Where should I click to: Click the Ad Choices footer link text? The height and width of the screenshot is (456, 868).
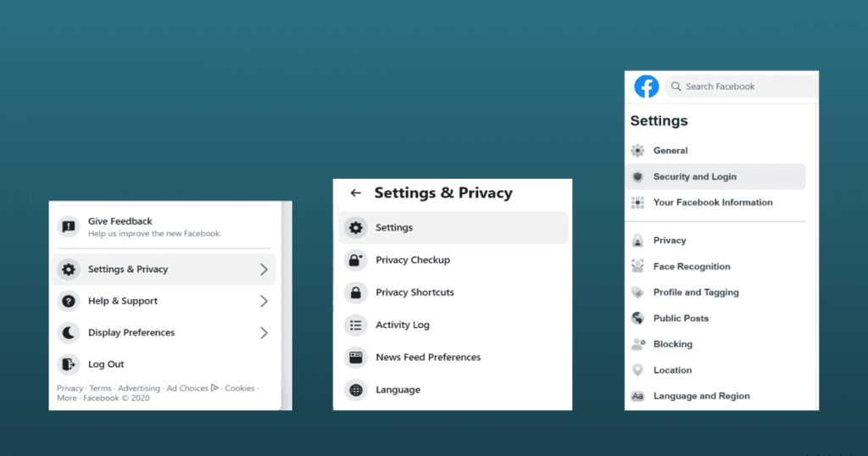pos(187,388)
